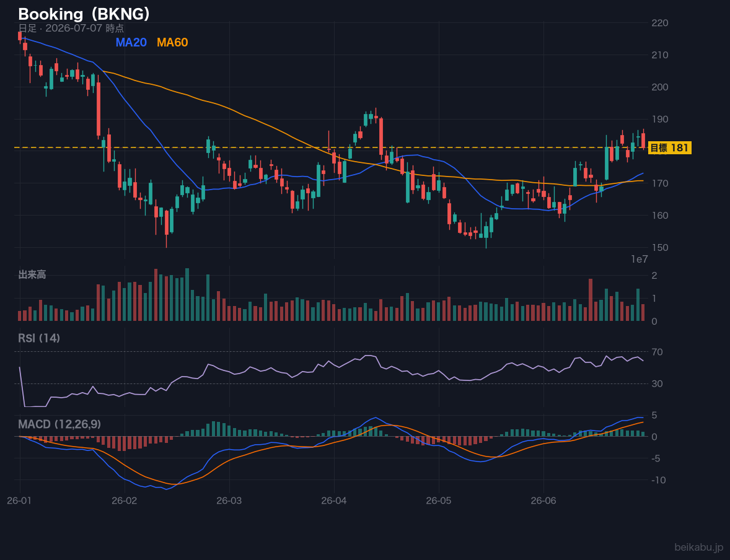Click the 200 price axis label

tap(660, 87)
